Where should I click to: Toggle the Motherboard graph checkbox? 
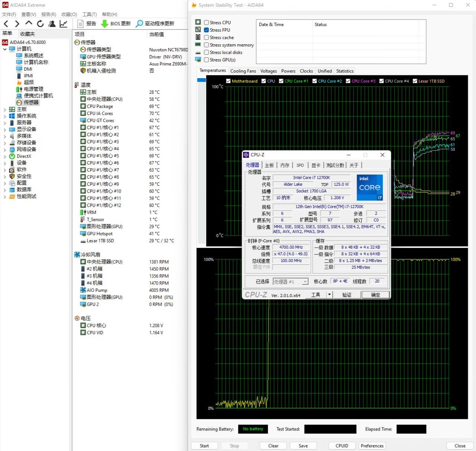tap(228, 81)
